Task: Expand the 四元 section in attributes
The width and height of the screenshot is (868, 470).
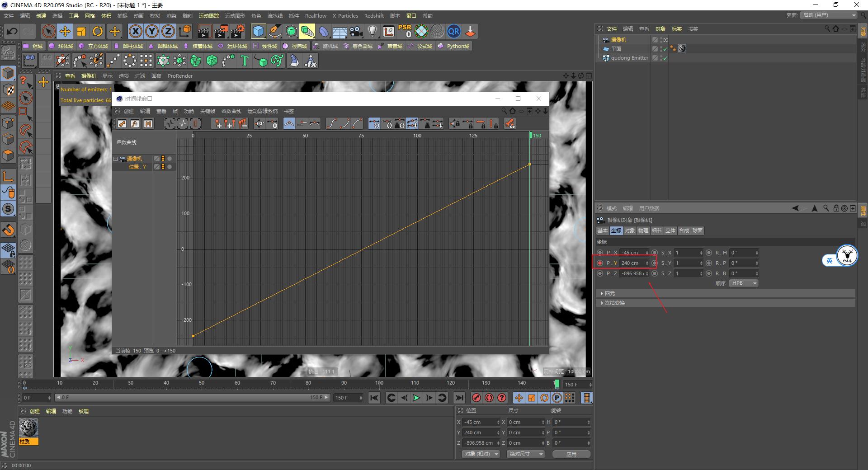Action: (x=609, y=293)
